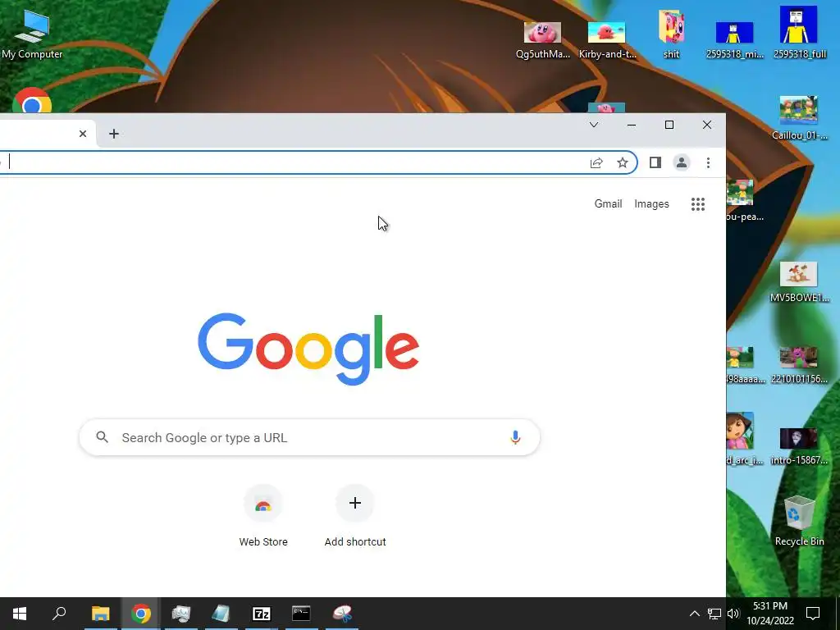Select the Kirby-and-t... desktop image
The width and height of the screenshot is (840, 630).
[x=607, y=39]
